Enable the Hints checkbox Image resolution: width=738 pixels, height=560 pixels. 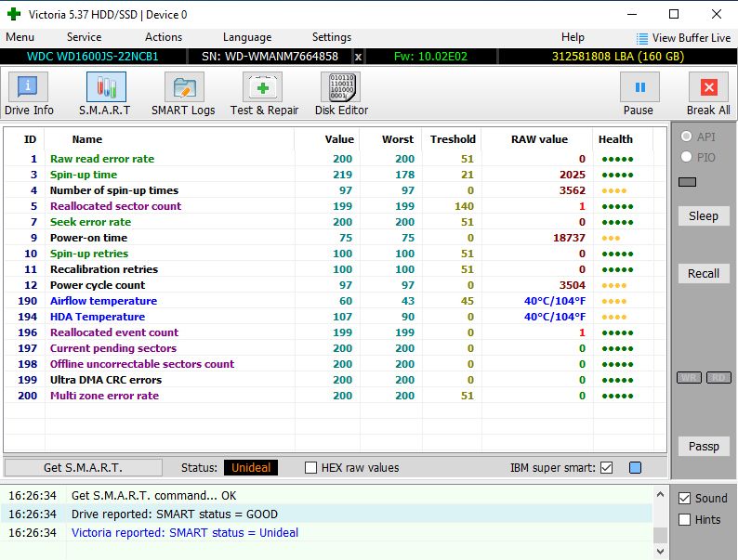685,519
